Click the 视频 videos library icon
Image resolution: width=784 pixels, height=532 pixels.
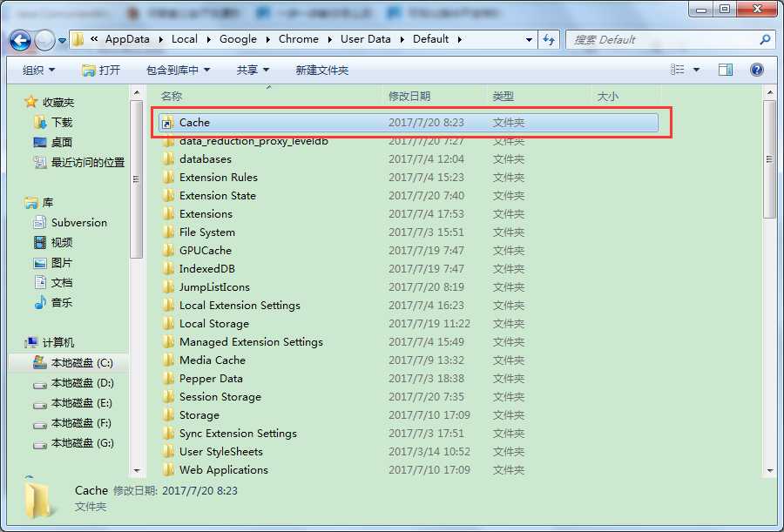[40, 243]
